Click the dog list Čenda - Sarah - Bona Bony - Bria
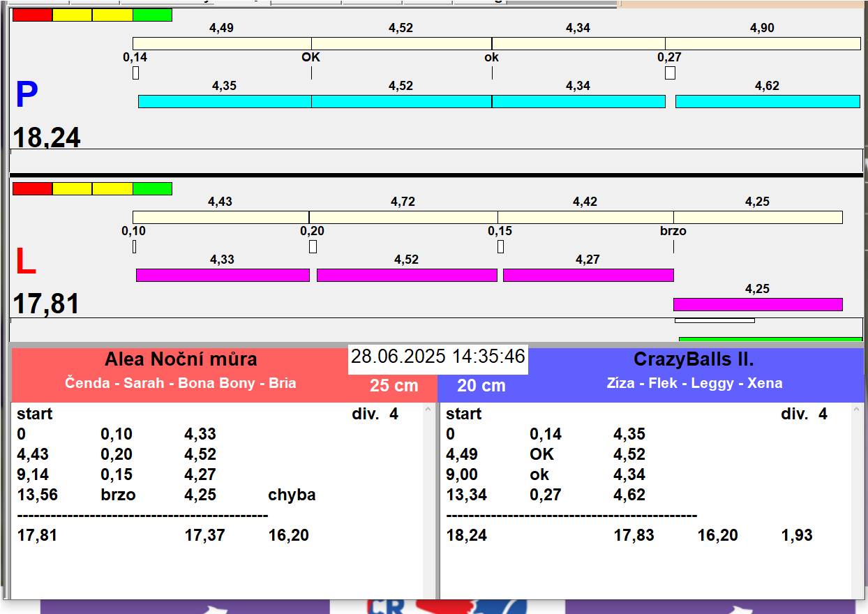The width and height of the screenshot is (868, 614). (181, 383)
